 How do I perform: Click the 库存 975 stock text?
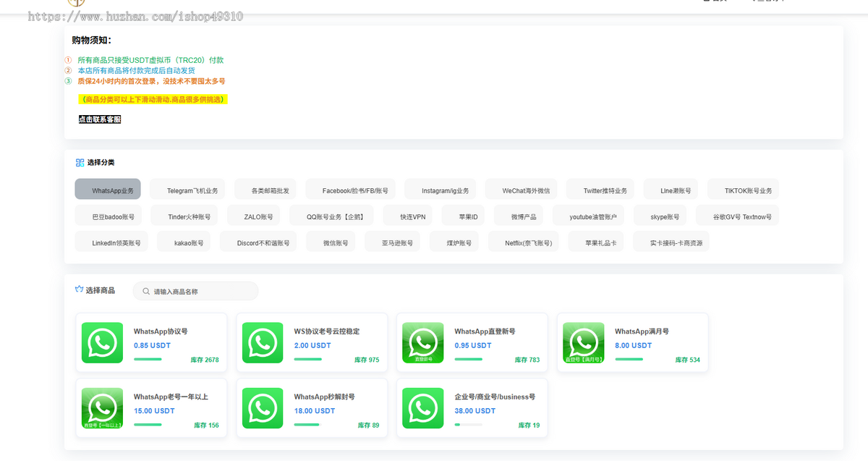point(367,360)
